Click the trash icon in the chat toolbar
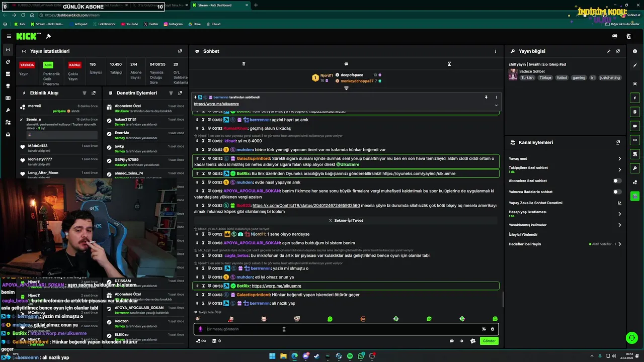 tap(244, 64)
